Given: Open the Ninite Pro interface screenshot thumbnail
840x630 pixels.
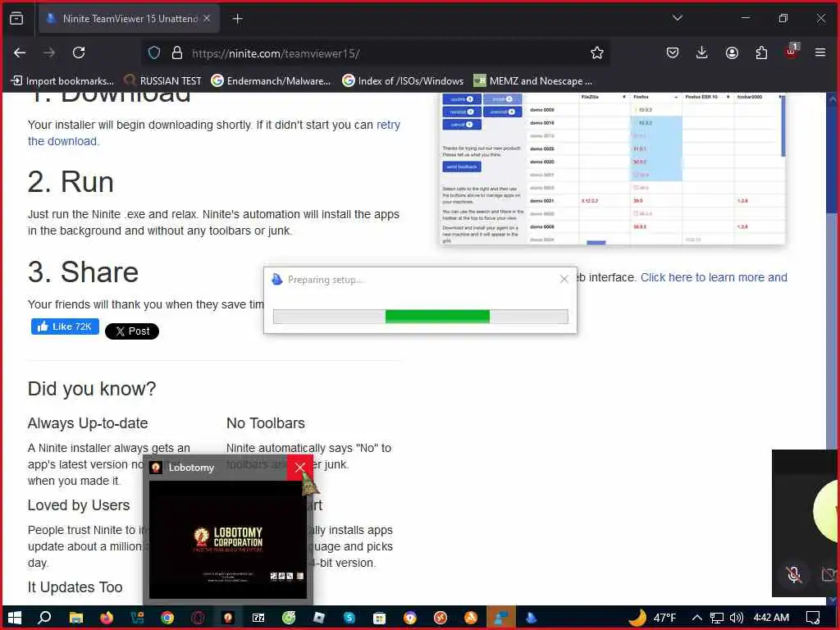Looking at the screenshot, I should pyautogui.click(x=612, y=169).
